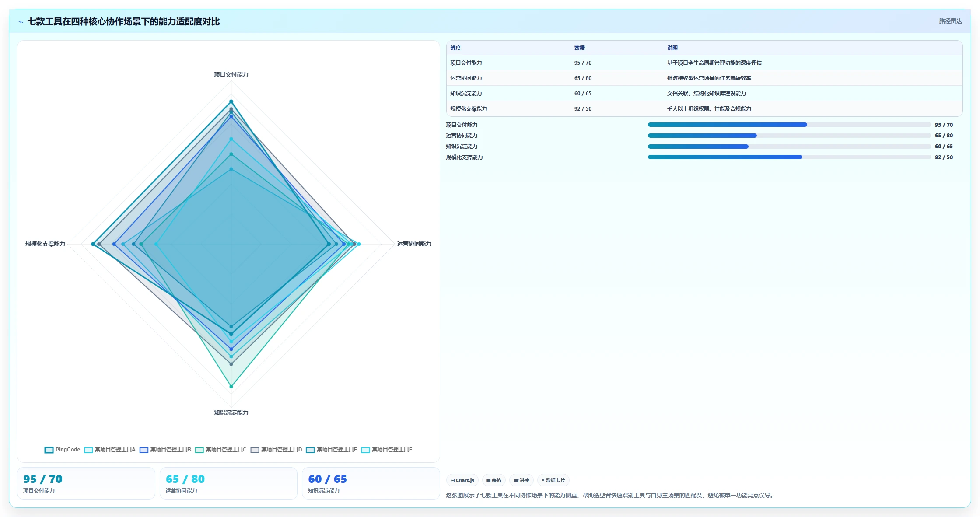Click the chart description paragraph below the tags
Screen dimensions: 980x517
(x=611, y=496)
